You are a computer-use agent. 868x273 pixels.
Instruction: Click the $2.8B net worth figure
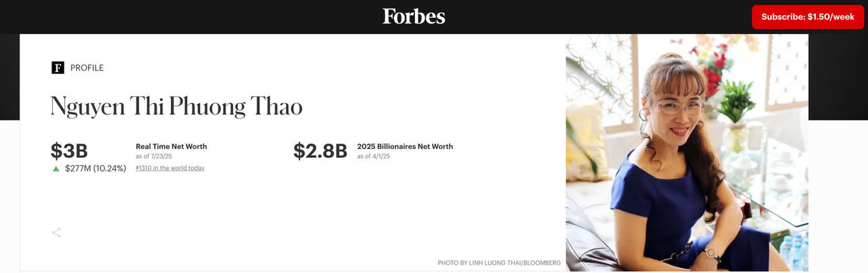coord(320,150)
